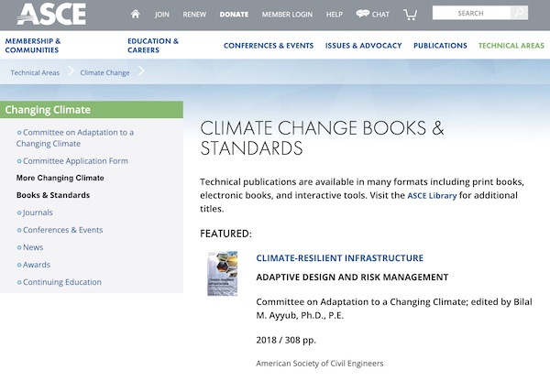This screenshot has height=392, width=550.
Task: Open the Technical Areas menu
Action: [x=511, y=46]
